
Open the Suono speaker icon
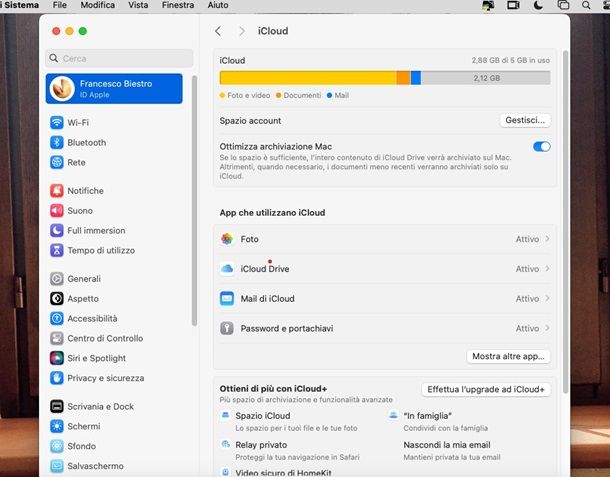[x=57, y=210]
